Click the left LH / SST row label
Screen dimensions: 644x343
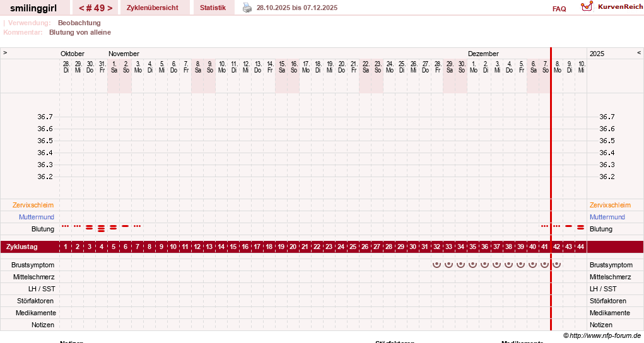pos(42,289)
